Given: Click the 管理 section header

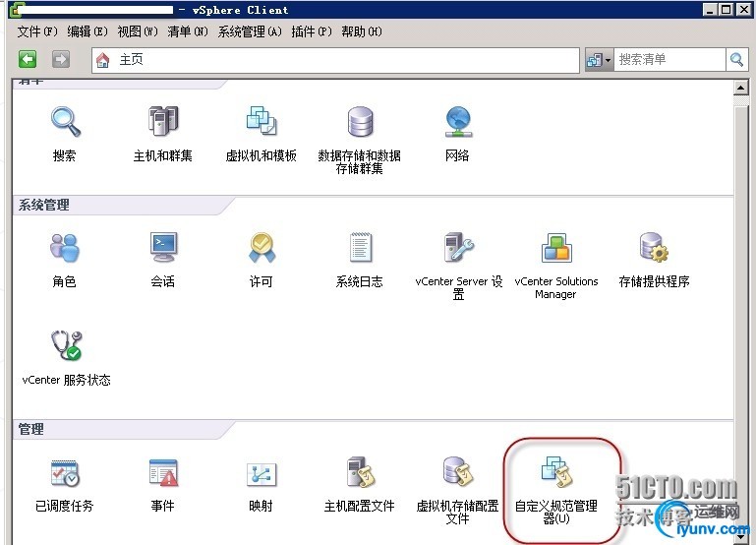Looking at the screenshot, I should coord(30,429).
